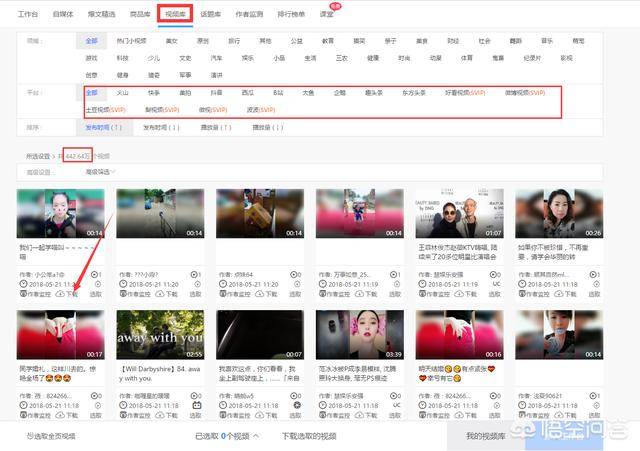
Task: Toggle 选取 select on first video card
Action: click(96, 293)
